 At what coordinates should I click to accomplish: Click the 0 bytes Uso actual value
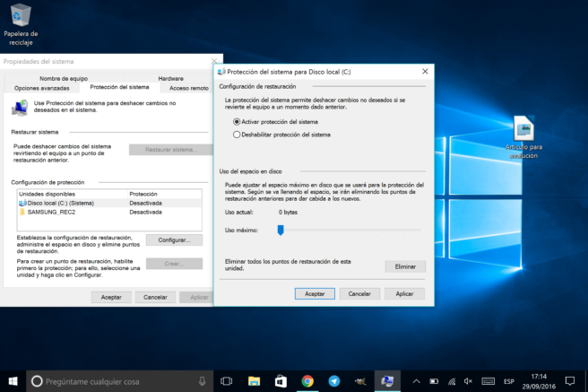[288, 213]
